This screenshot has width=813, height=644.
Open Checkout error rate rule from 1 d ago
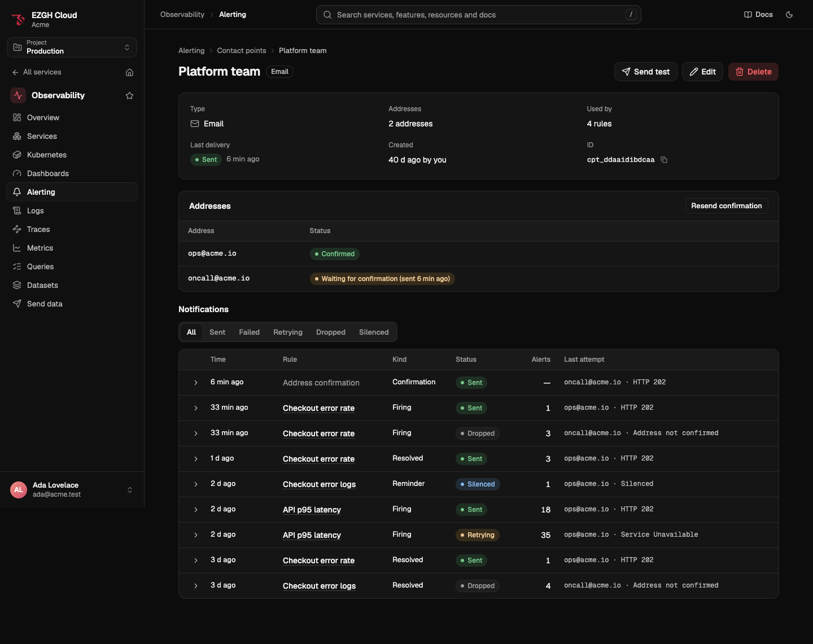[x=318, y=459]
